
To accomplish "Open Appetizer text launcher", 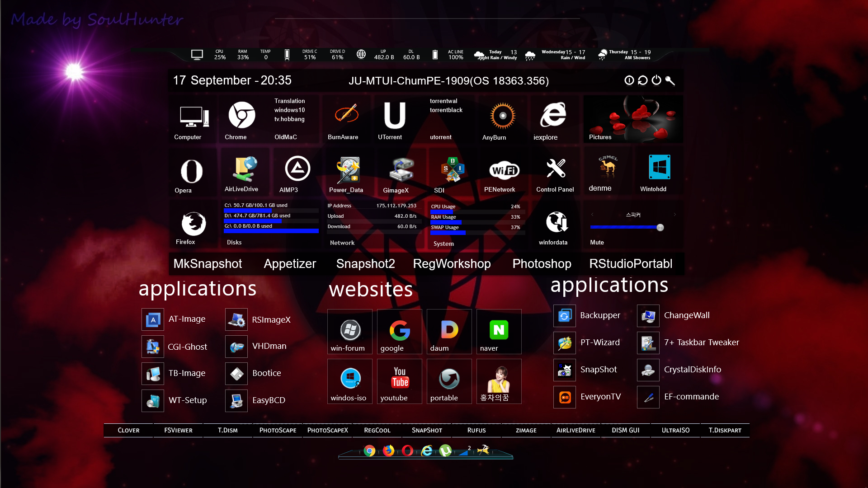I will point(290,263).
